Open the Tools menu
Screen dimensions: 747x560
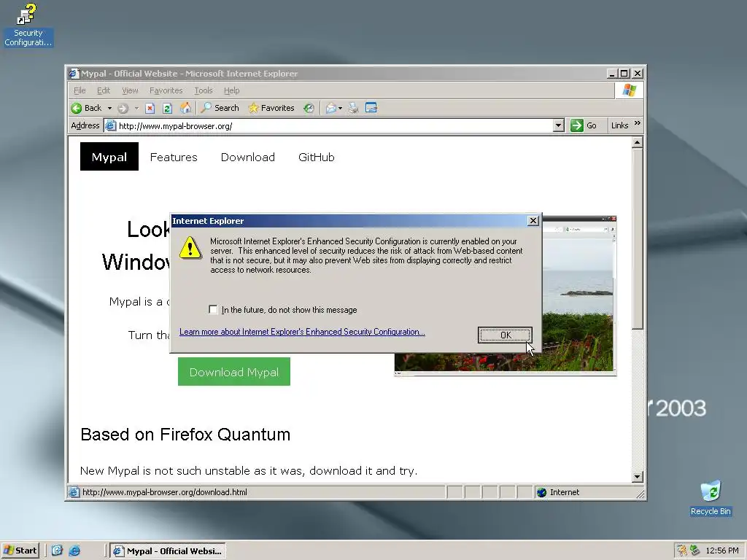(204, 90)
